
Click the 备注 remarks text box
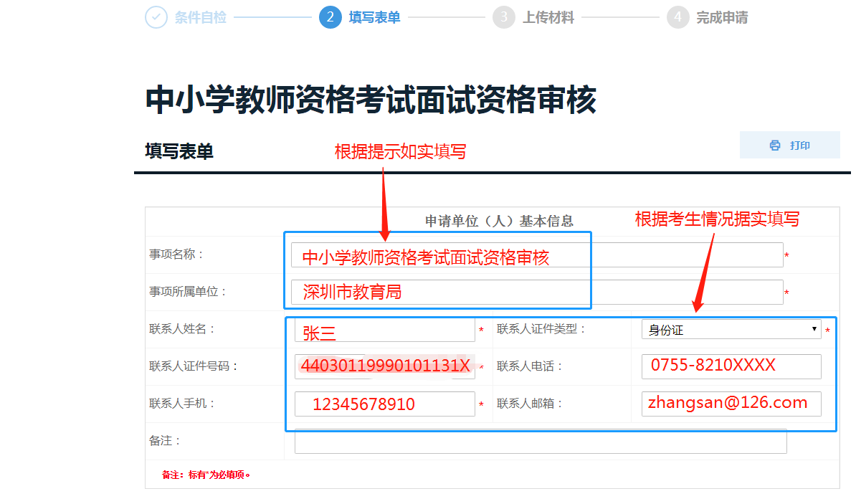[540, 442]
